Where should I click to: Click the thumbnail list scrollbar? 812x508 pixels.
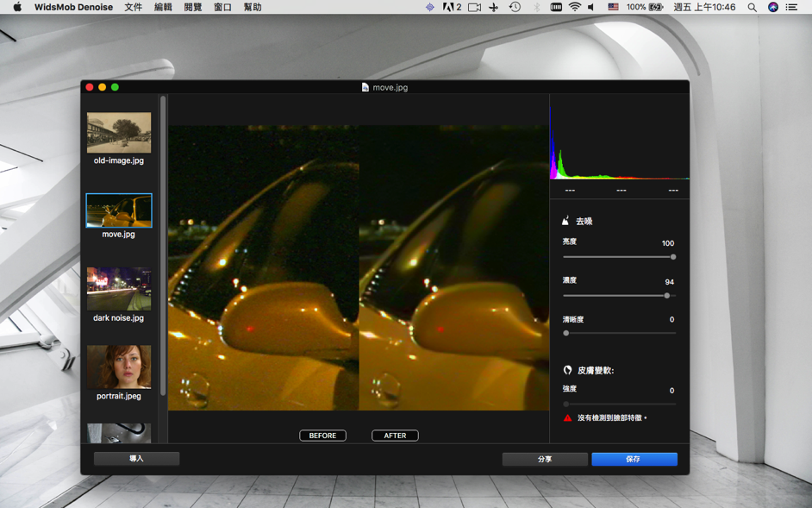[x=163, y=245]
